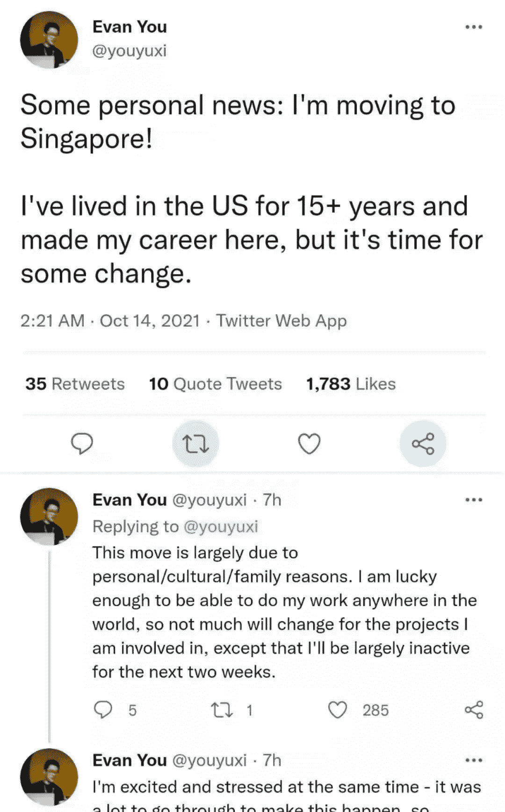Open more options on first reply tweet
Image resolution: width=505 pixels, height=812 pixels.
474,500
